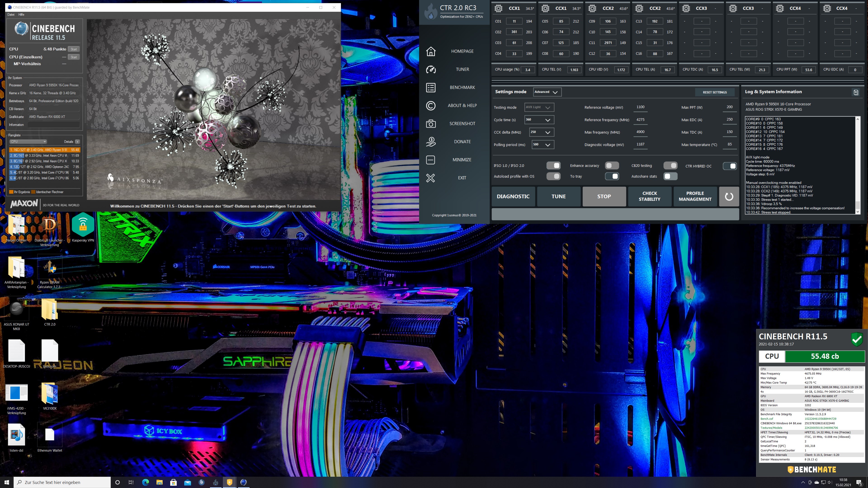
Task: Click the Max temperature field
Action: [x=729, y=145]
